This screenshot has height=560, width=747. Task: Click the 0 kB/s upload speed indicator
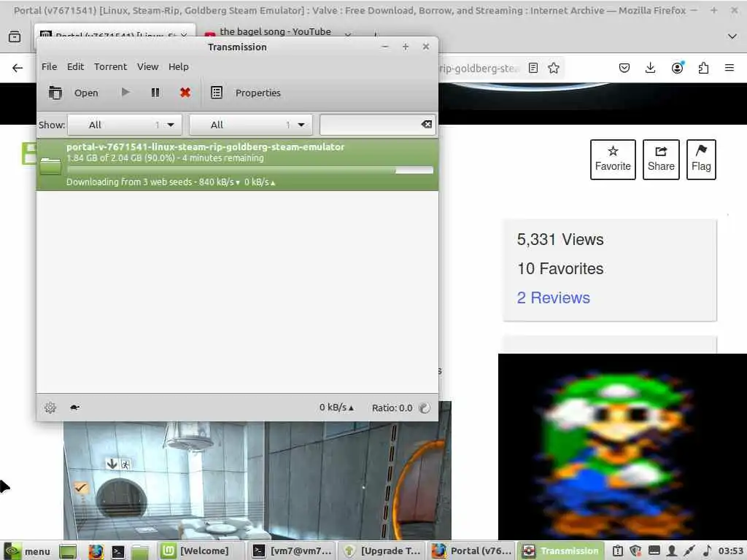click(337, 408)
